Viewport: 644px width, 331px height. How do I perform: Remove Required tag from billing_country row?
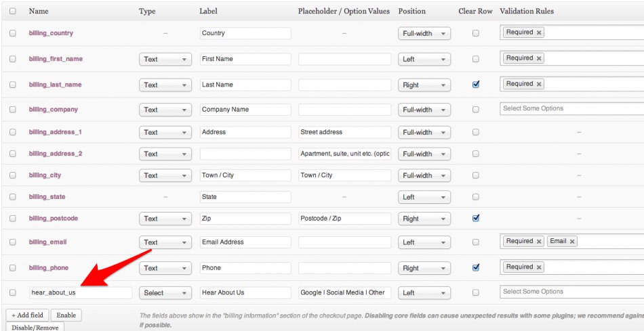[x=539, y=32]
